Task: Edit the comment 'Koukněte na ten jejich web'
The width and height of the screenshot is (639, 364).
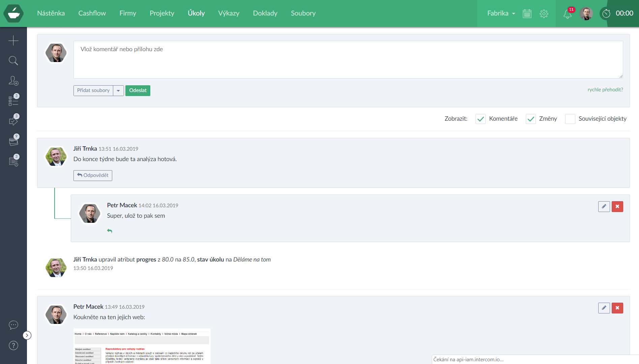Action: (604, 308)
